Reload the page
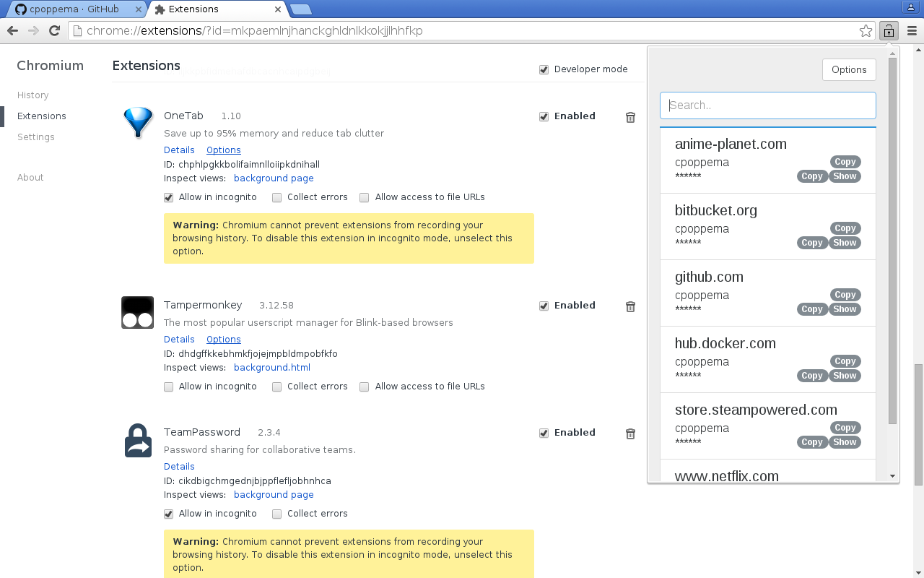This screenshot has width=924, height=578. click(54, 30)
